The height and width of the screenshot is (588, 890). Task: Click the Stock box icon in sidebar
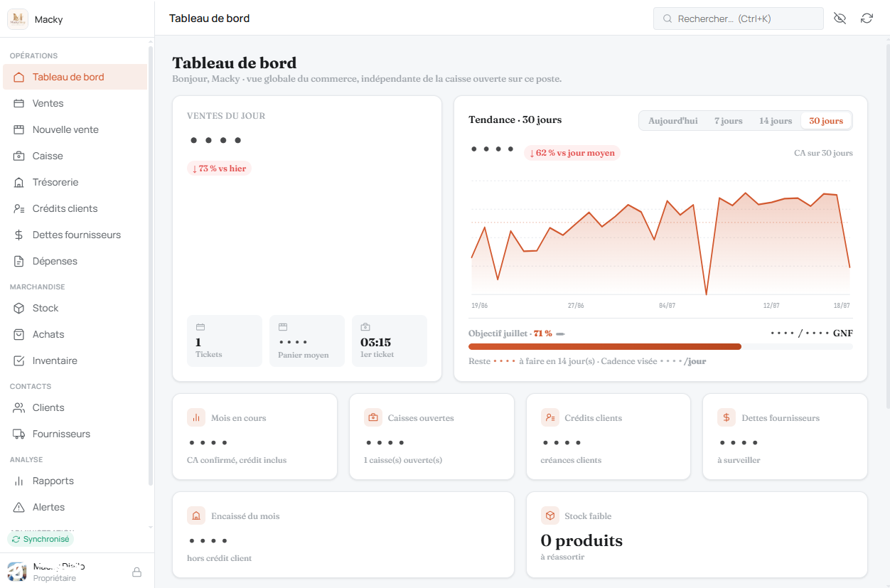(19, 308)
